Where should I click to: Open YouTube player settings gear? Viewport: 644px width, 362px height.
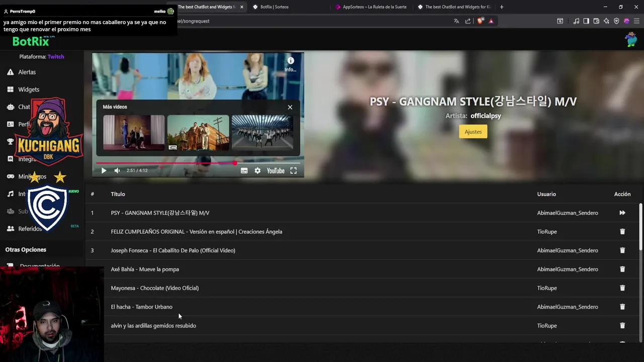pos(258,170)
